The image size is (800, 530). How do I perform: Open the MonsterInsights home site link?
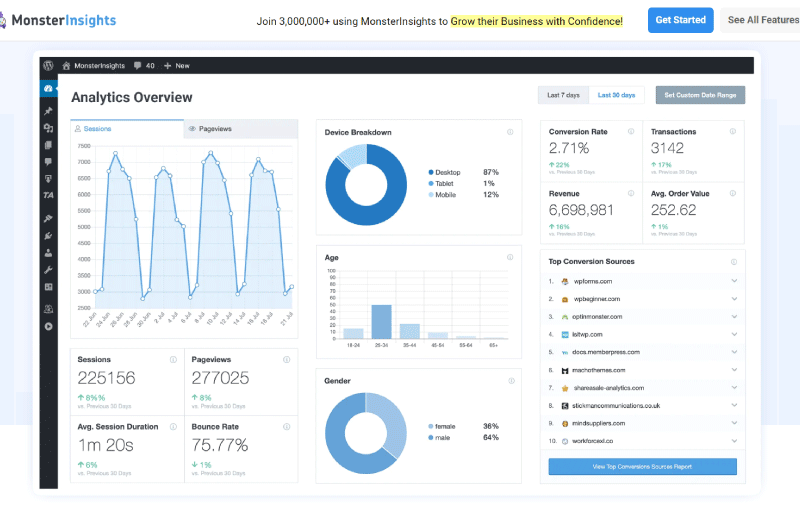coord(93,65)
